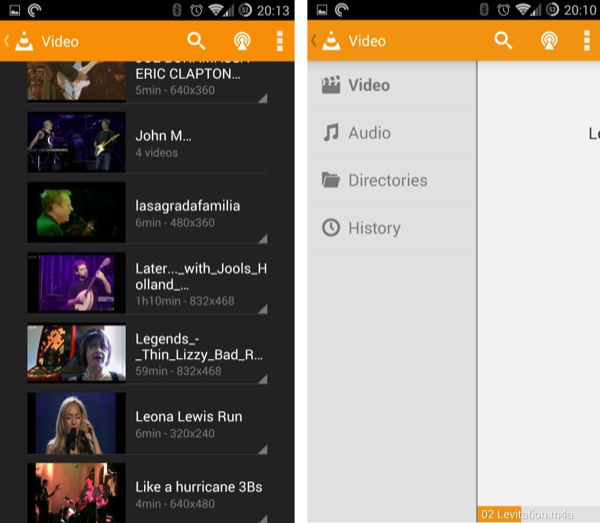
Task: Open the cast/stream icon in right screen
Action: pos(549,40)
